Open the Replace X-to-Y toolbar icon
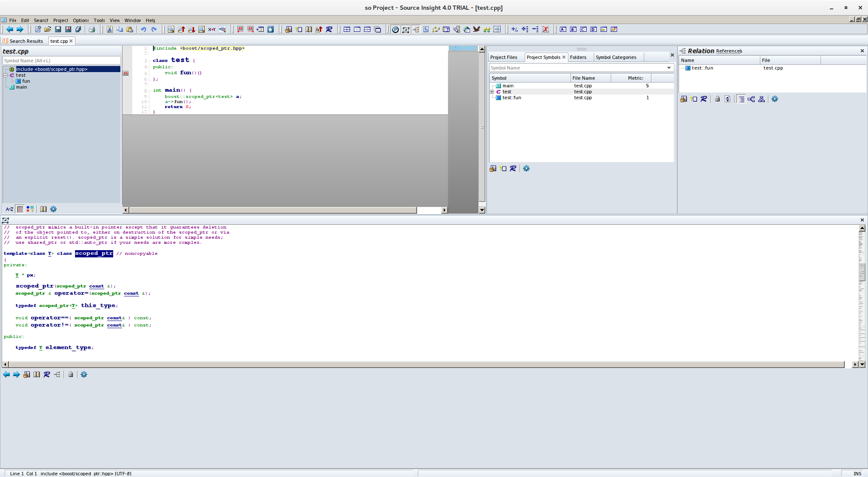868x477 pixels. (x=212, y=29)
